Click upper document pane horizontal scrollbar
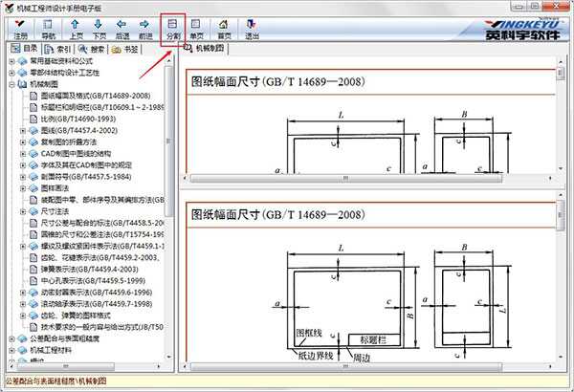Viewport: 574px width, 392px height. click(346, 179)
